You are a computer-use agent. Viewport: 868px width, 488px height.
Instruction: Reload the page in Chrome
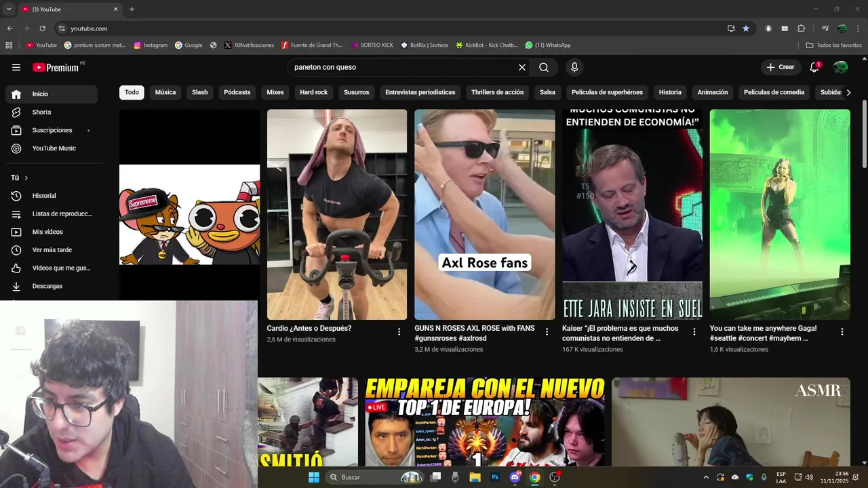tap(42, 28)
